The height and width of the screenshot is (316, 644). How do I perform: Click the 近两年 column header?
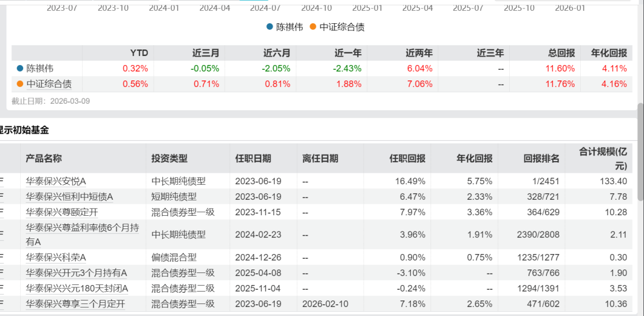(419, 53)
